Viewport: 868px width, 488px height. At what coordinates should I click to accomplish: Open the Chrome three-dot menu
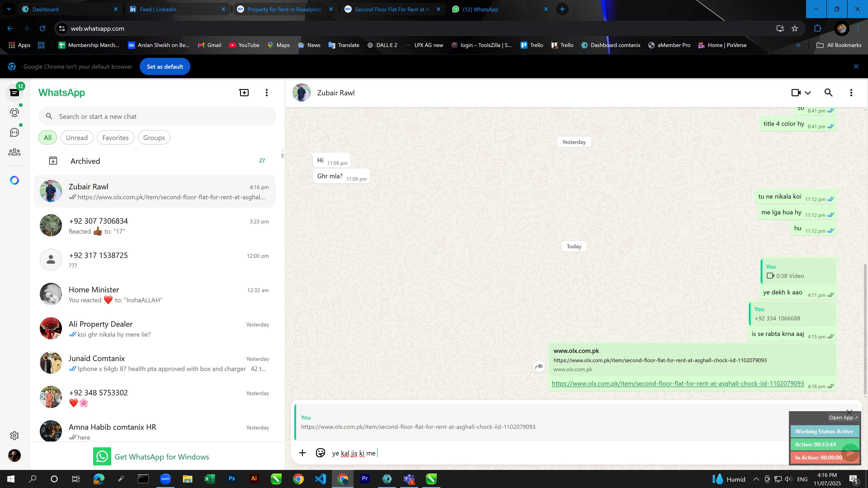tap(858, 29)
